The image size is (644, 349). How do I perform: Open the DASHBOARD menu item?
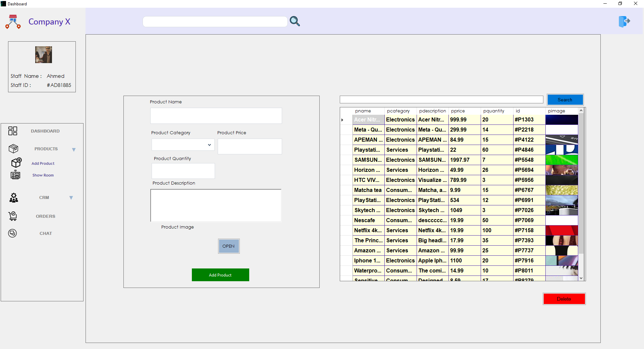(45, 131)
